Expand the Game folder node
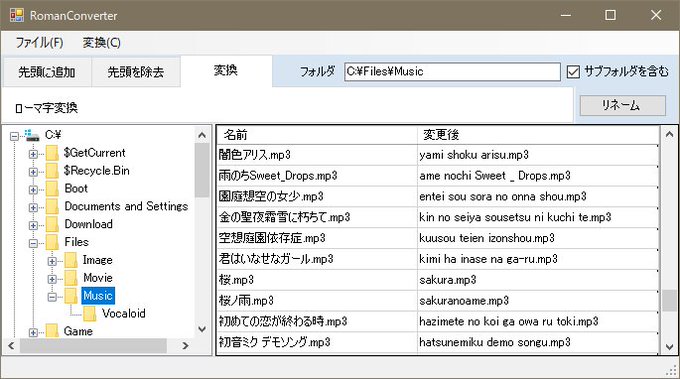 (x=33, y=332)
